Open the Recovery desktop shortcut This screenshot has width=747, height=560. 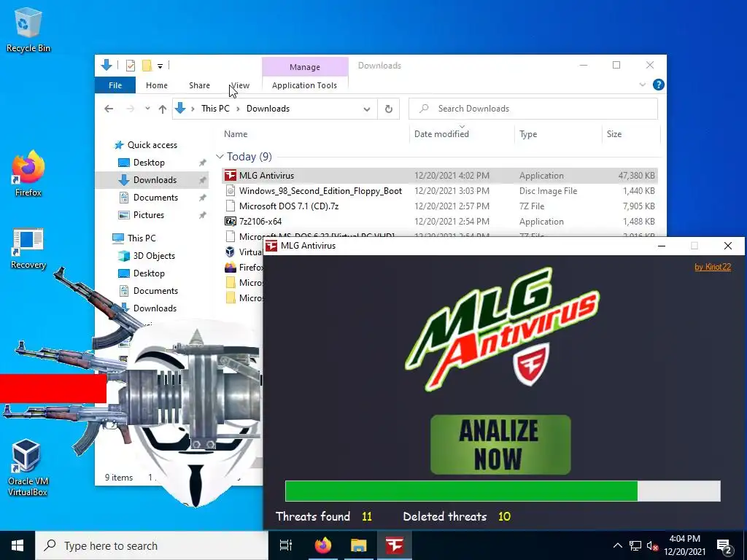pyautogui.click(x=28, y=248)
